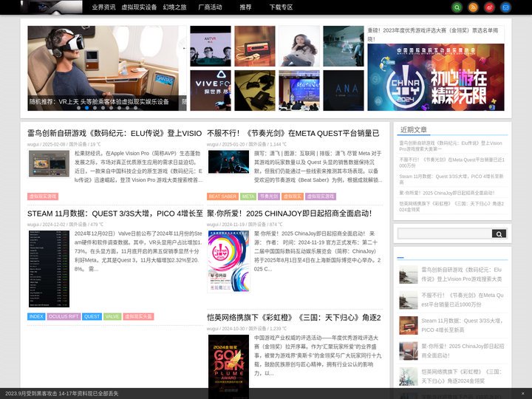Click 国外设备 category on 2024-12-02 post
This screenshot has width=532, height=399.
tap(78, 225)
